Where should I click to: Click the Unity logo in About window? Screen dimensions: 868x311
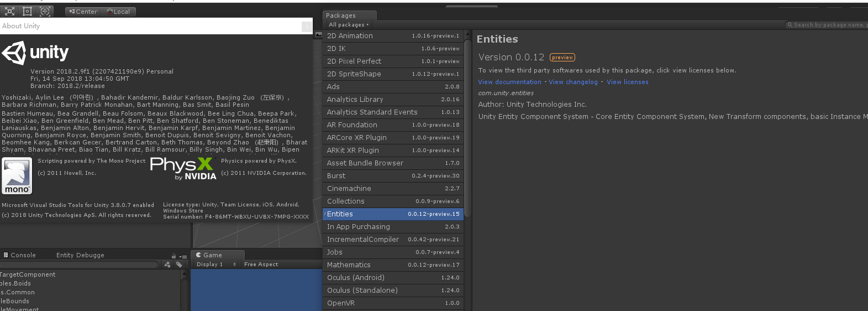point(35,53)
